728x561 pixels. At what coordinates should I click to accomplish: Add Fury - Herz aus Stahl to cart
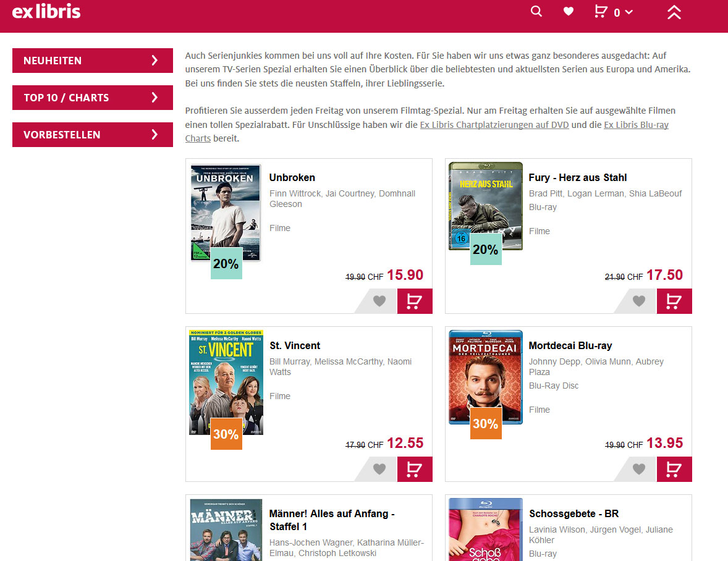(674, 301)
